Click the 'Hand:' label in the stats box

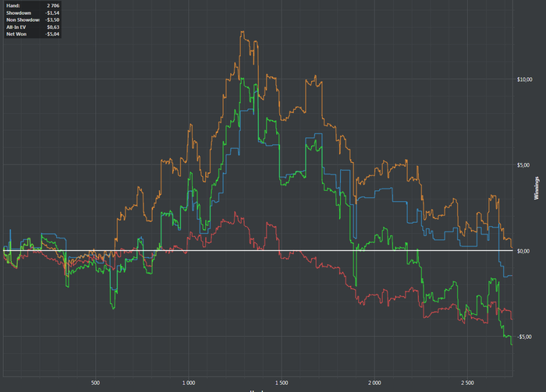point(13,5)
